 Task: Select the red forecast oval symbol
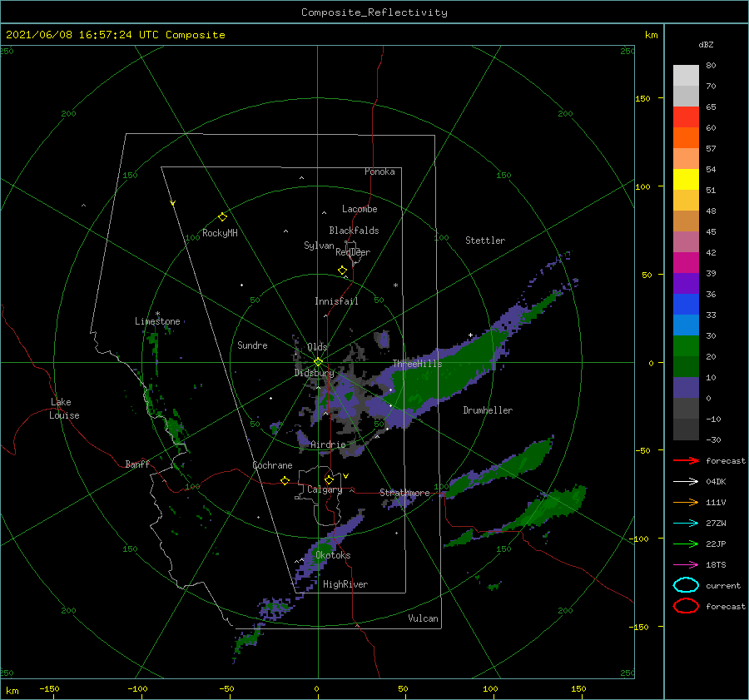pos(686,606)
